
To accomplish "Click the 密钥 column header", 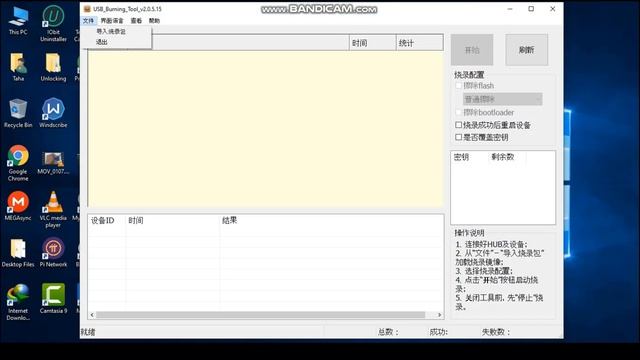I will [469, 157].
